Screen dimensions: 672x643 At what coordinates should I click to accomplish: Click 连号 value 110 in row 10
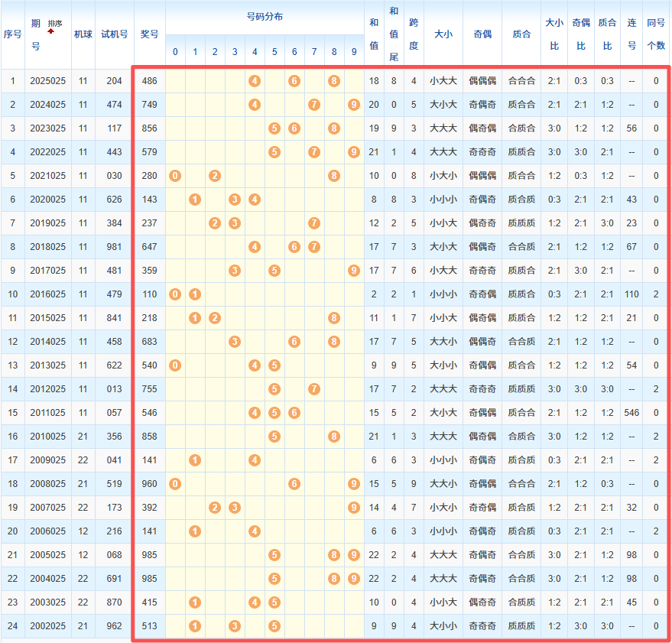click(x=631, y=294)
